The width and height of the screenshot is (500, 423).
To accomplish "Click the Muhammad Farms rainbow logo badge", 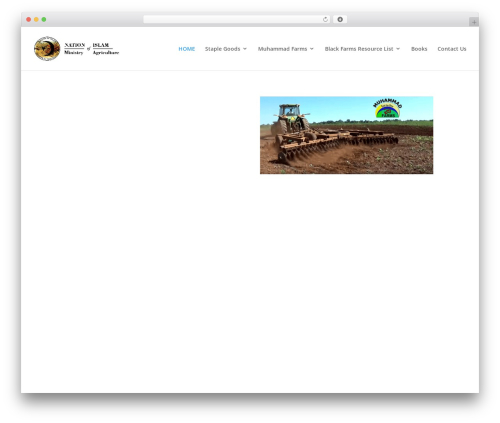I will pyautogui.click(x=387, y=108).
